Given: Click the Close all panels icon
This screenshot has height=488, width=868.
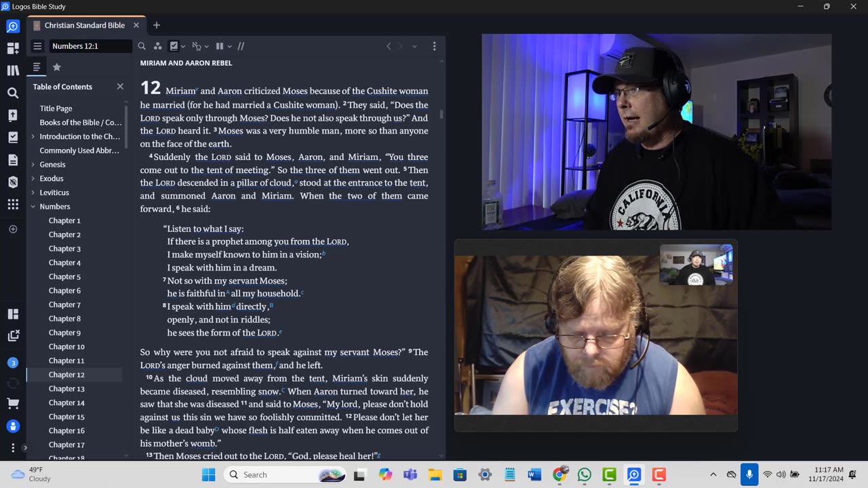Looking at the screenshot, I should (13, 335).
